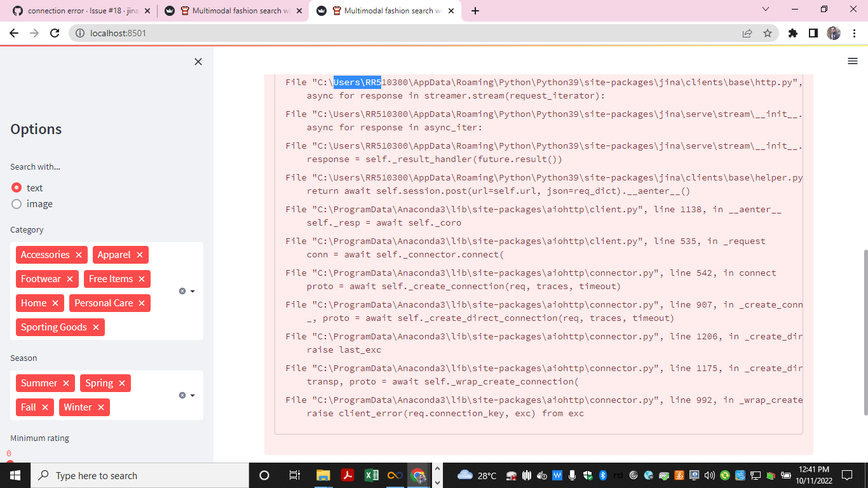This screenshot has width=868, height=488.
Task: Remove the Apparel category tag
Action: pyautogui.click(x=139, y=255)
